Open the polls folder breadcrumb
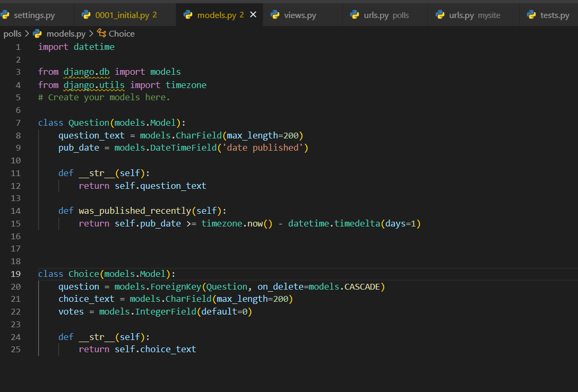This screenshot has height=392, width=578. click(x=12, y=34)
